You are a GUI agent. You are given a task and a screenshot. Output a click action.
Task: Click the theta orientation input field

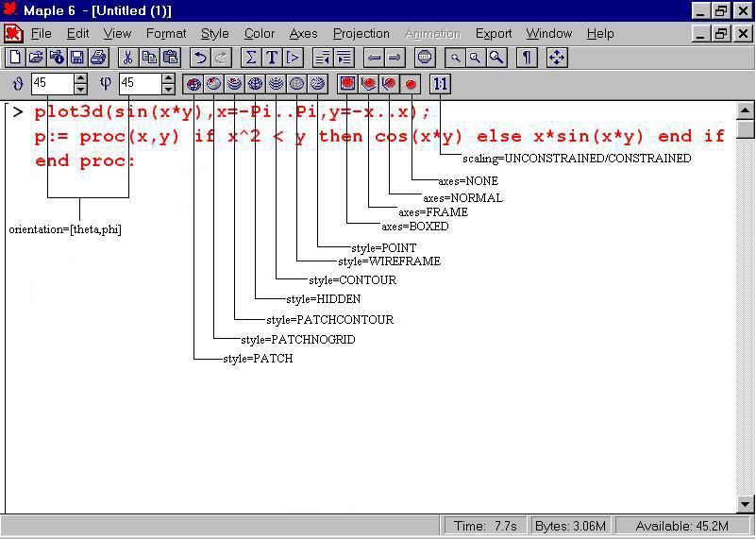click(x=51, y=84)
